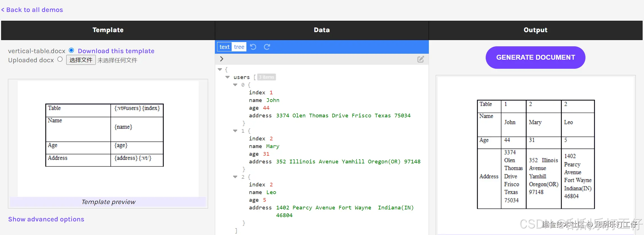
Task: Collapse users item 2 node
Action: [x=235, y=177]
